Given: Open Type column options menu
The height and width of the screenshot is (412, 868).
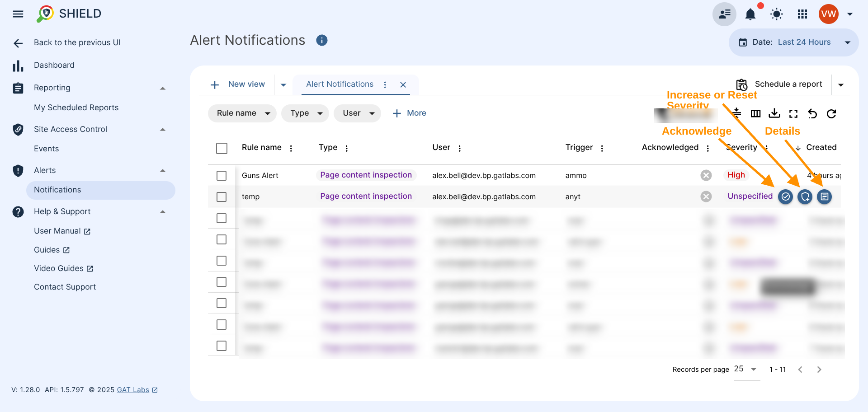Looking at the screenshot, I should pyautogui.click(x=347, y=148).
